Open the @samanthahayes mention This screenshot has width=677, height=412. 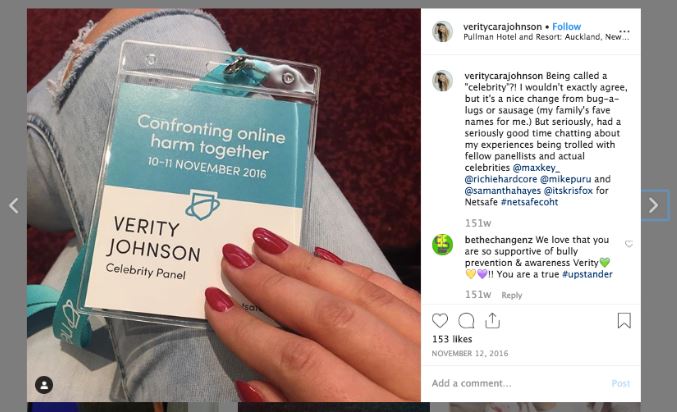[503, 190]
